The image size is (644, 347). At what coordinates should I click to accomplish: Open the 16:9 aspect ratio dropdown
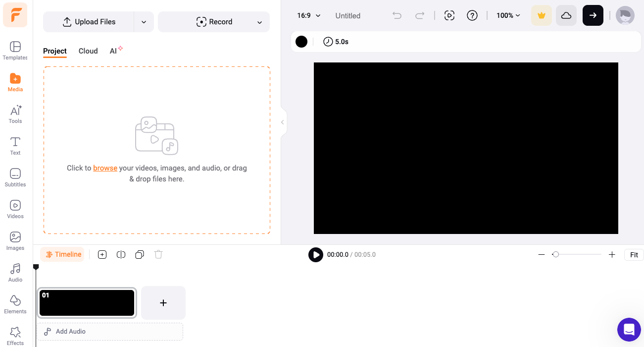click(x=307, y=15)
